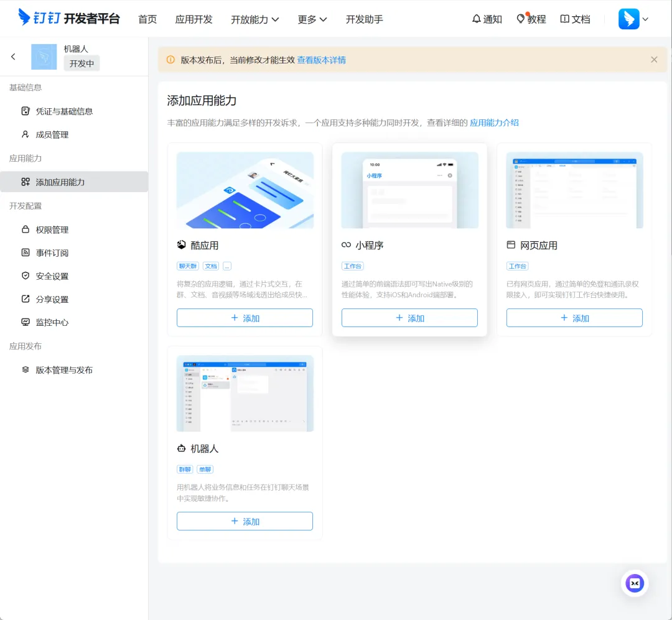Viewport: 672px width, 620px height.
Task: Click the 安全设置 shield icon
Action: pos(26,275)
